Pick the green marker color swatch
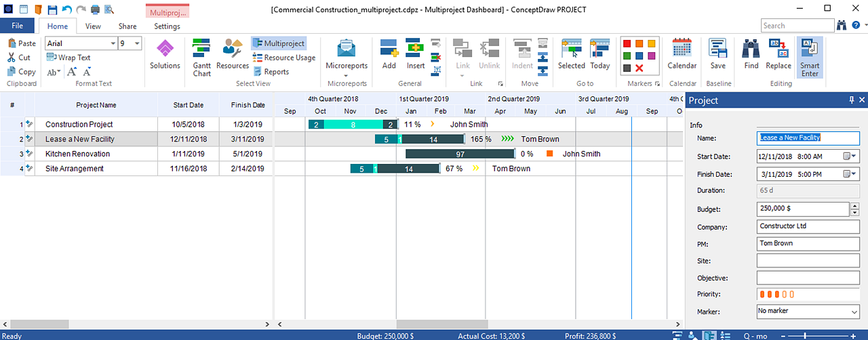This screenshot has width=868, height=340. [x=627, y=56]
